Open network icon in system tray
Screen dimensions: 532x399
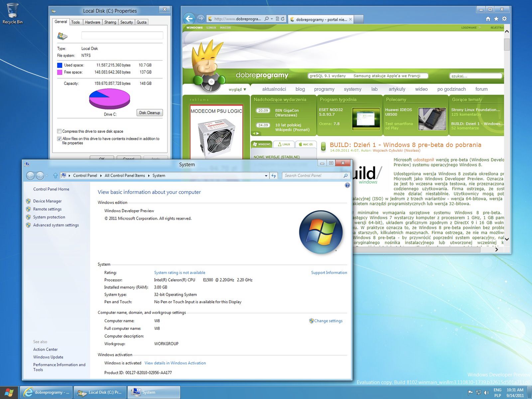[x=478, y=392]
